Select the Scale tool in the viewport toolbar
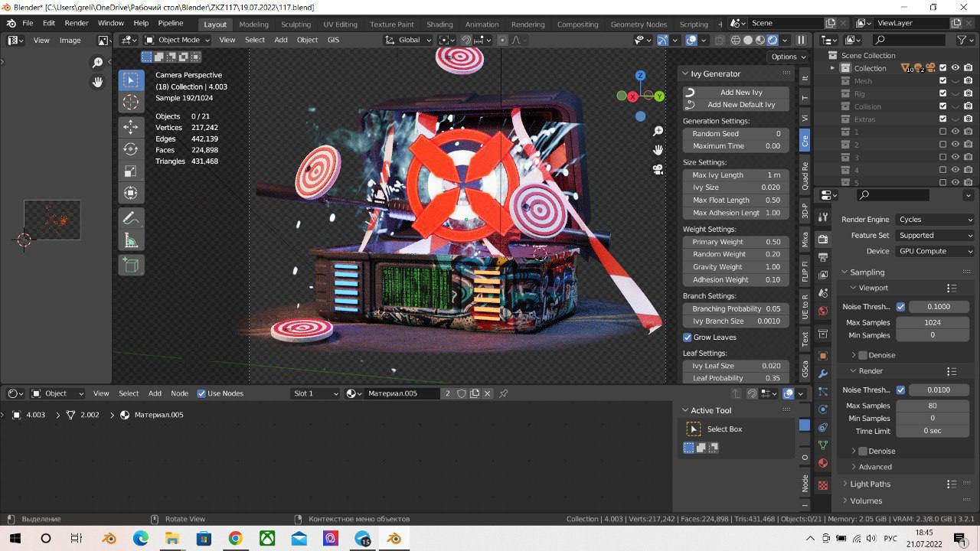The width and height of the screenshot is (980, 551). 131,171
